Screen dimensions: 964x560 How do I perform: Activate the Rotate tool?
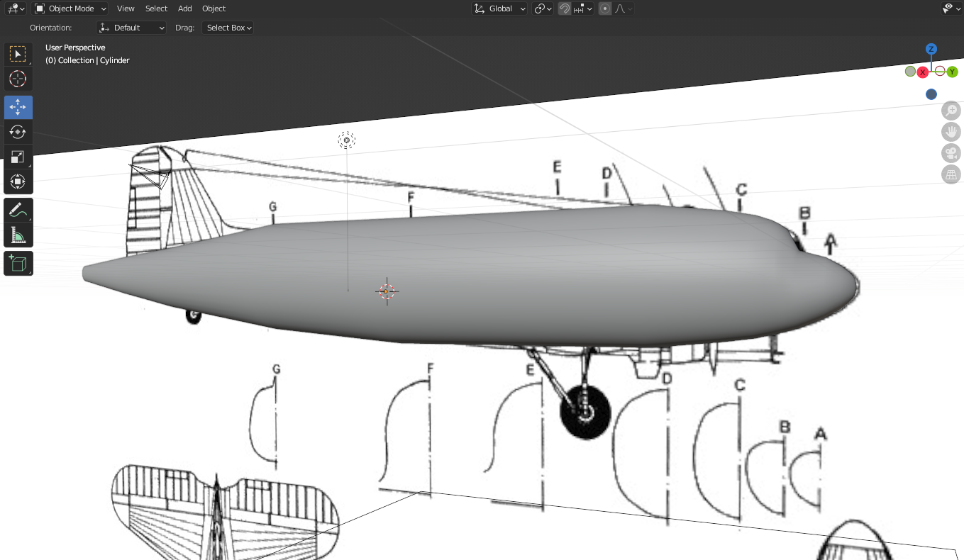(18, 131)
